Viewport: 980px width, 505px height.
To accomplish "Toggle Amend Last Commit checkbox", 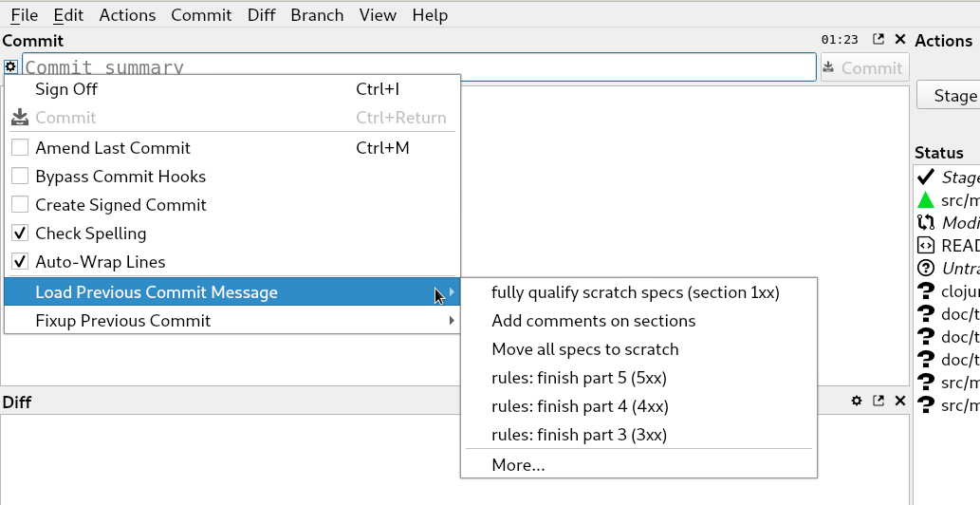I will pyautogui.click(x=20, y=147).
